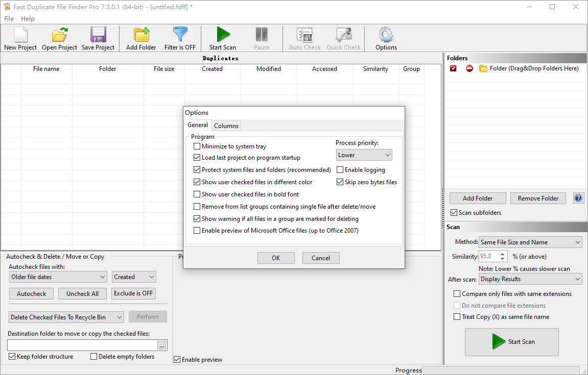This screenshot has width=588, height=375.
Task: Sort by the File name column header
Action: pos(46,68)
